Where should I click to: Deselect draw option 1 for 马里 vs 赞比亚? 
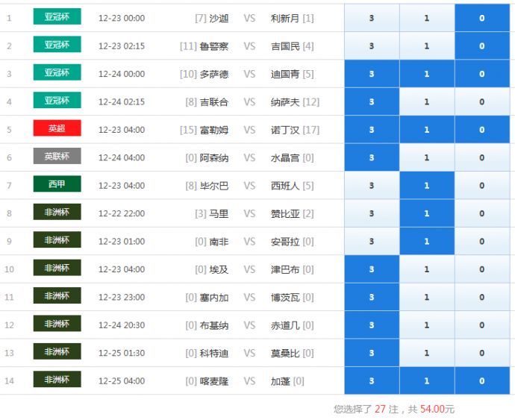pyautogui.click(x=427, y=213)
